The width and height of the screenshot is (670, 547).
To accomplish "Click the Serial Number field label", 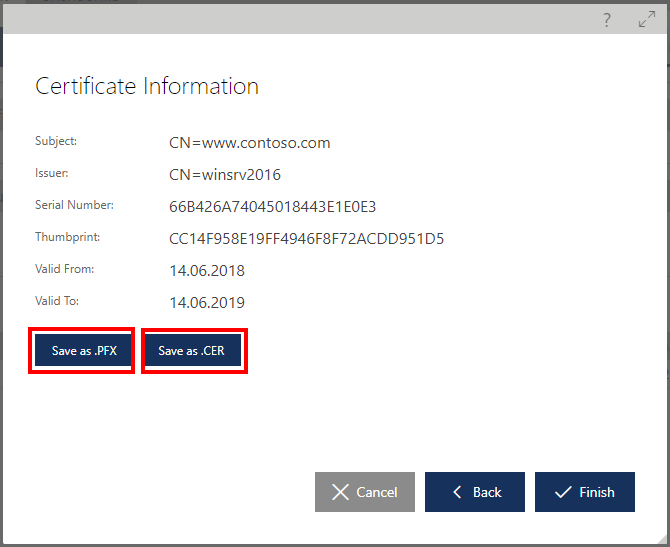I will (74, 206).
